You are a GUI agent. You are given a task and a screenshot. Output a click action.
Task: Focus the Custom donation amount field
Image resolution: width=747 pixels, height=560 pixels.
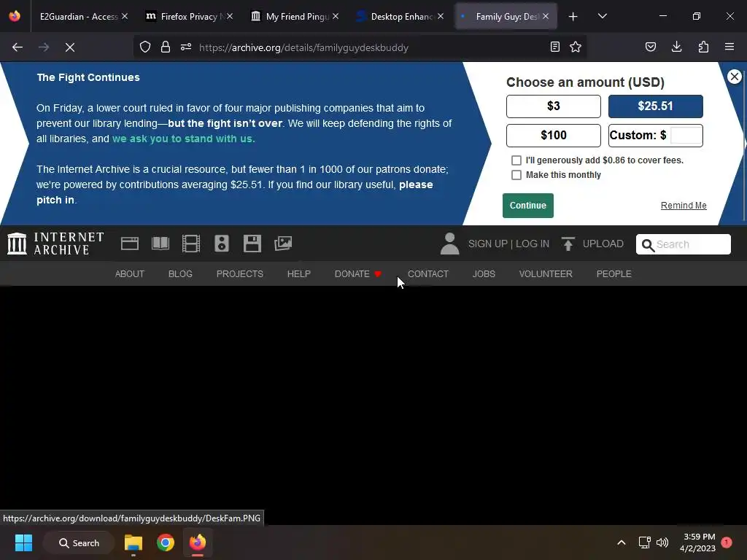[686, 135]
